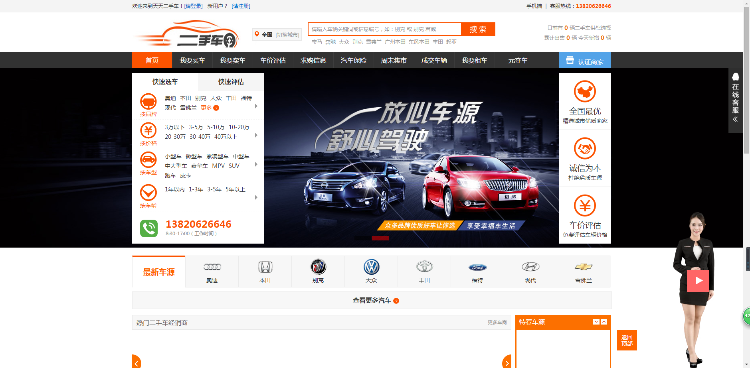
Task: Play the video on the presenter figure
Action: [x=698, y=281]
